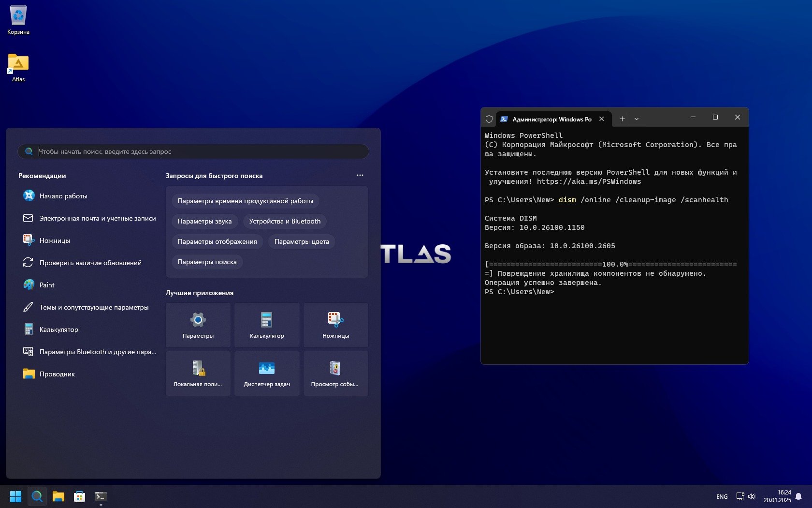Open Microsoft Store from the taskbar
The width and height of the screenshot is (812, 508).
(x=79, y=496)
